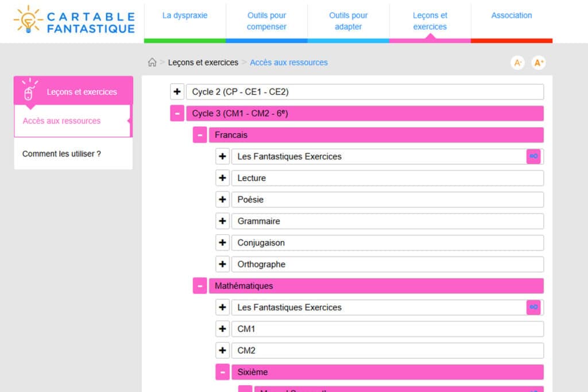Open Outils pour compenser menu
588x392 pixels.
[266, 21]
